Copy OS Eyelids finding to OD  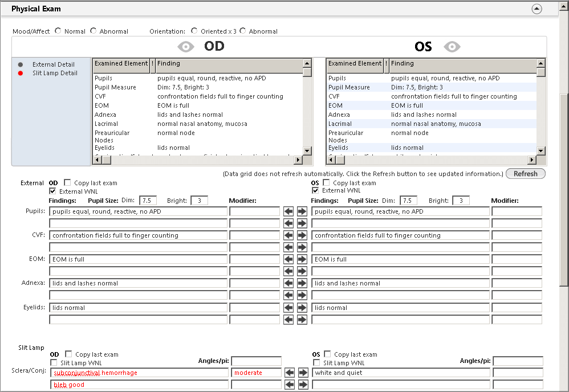(288, 308)
